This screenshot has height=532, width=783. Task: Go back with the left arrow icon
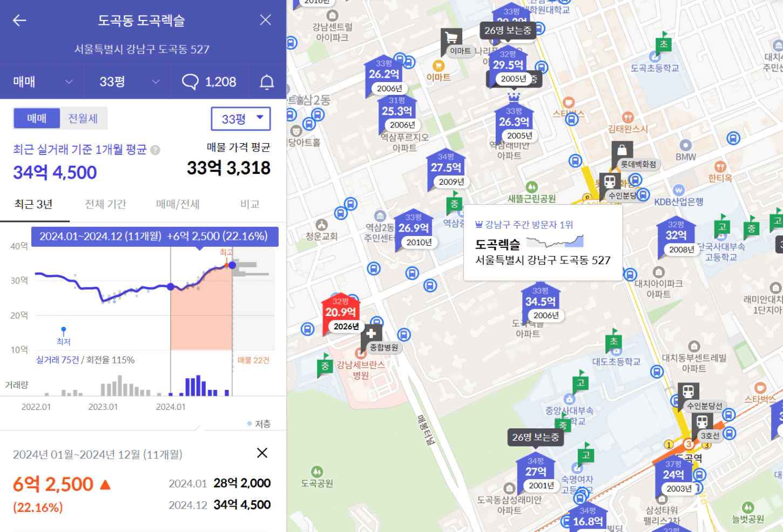(x=19, y=21)
